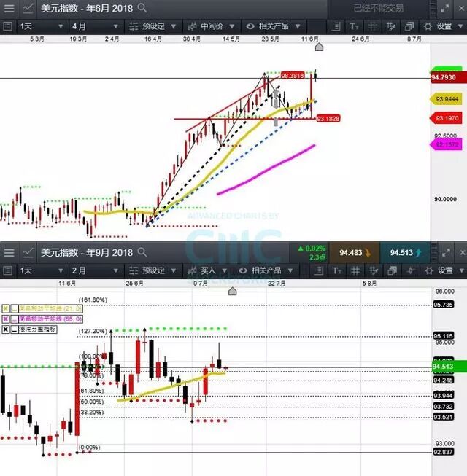Viewport: 467px width, 476px height.
Task: Expand the September chart to full screen
Action: point(446,252)
